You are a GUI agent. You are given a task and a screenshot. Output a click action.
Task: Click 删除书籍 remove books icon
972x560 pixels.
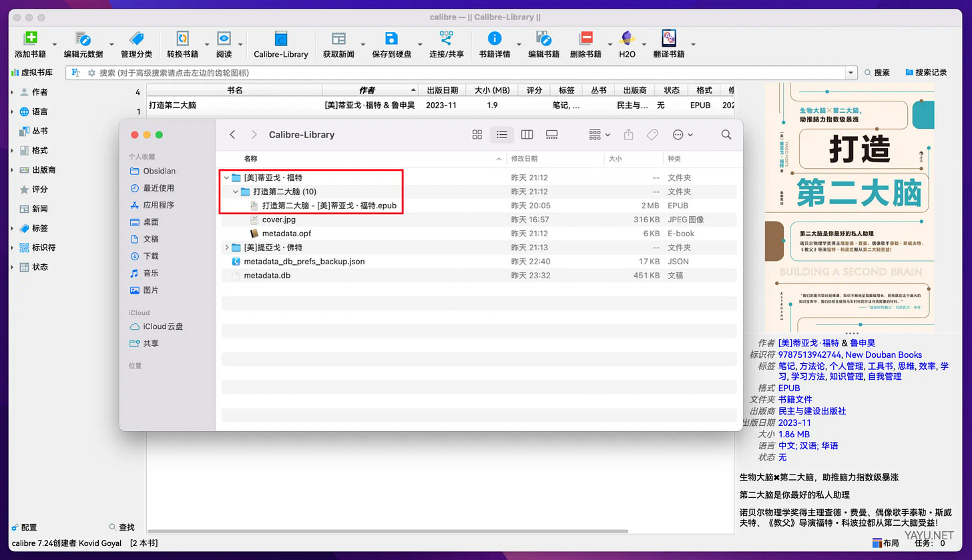[585, 38]
